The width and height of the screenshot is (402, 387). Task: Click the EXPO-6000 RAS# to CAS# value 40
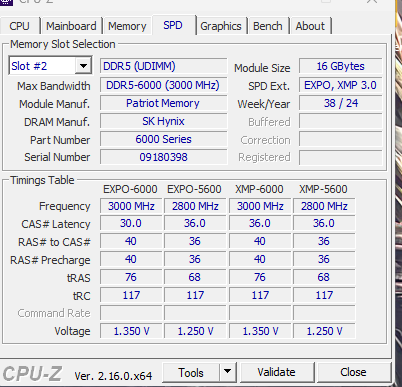131,241
